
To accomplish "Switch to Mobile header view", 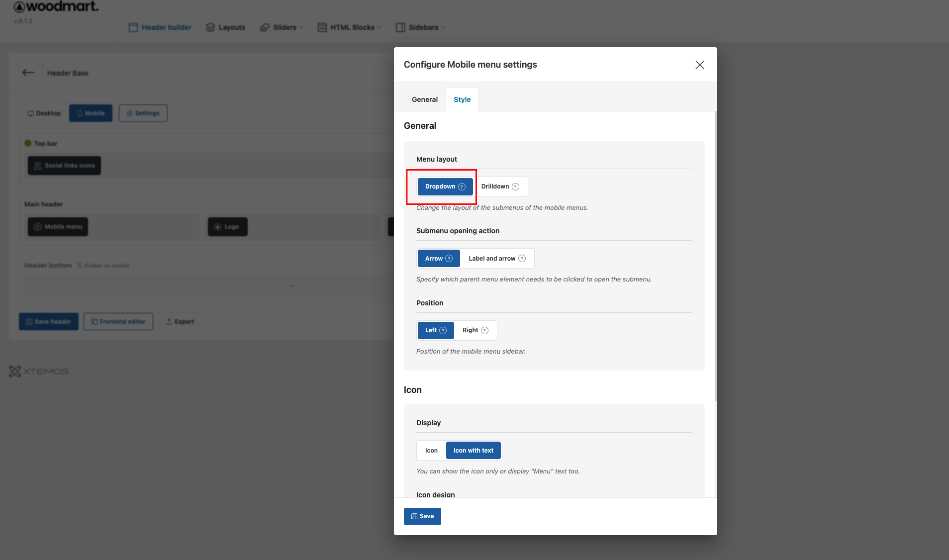I will pos(91,113).
